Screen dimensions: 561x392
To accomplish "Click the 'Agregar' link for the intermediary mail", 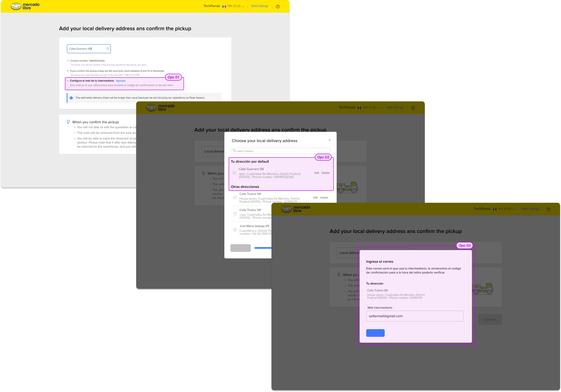I will [x=121, y=81].
